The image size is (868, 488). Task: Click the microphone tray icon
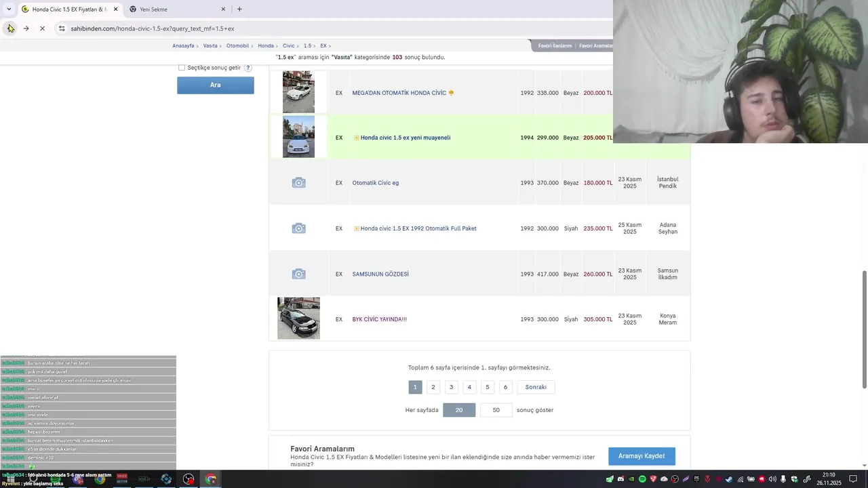click(x=783, y=479)
